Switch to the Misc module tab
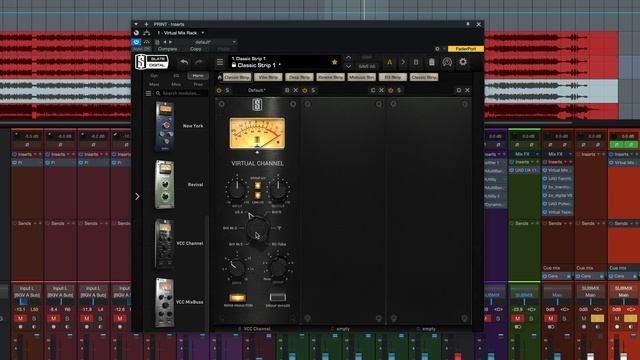Image resolution: width=640 pixels, height=360 pixels. pos(176,84)
